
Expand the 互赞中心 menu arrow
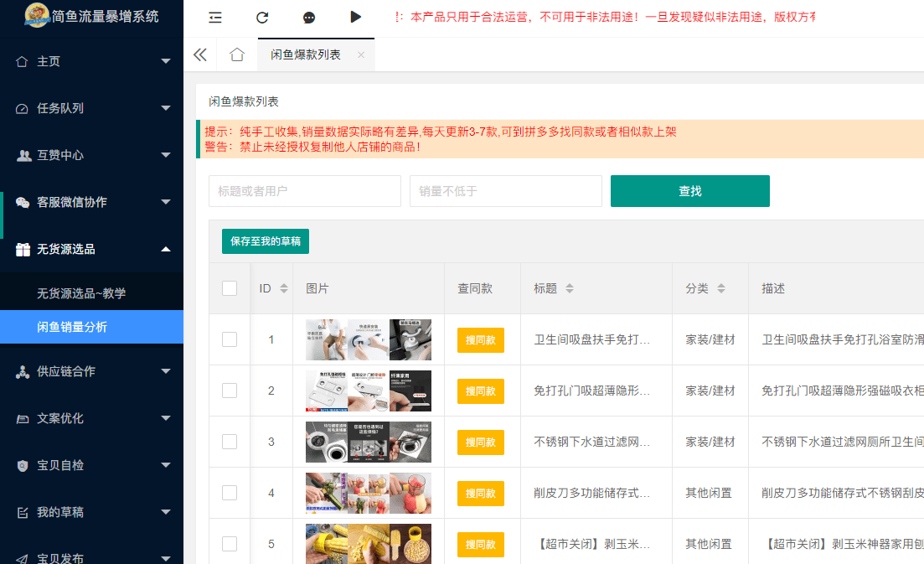[x=166, y=155]
